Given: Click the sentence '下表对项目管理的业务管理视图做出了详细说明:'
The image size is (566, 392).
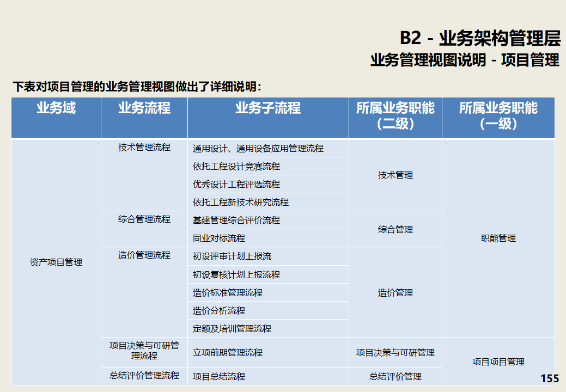Looking at the screenshot, I should (137, 87).
